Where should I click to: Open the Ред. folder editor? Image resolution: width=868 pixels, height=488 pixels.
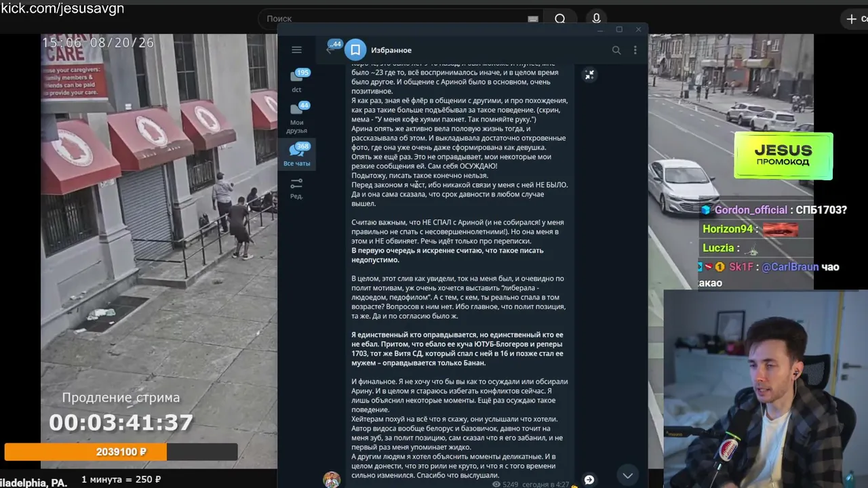pos(296,188)
